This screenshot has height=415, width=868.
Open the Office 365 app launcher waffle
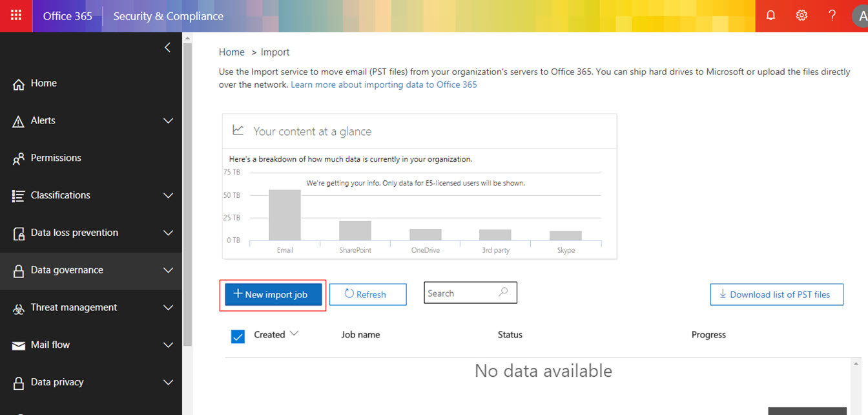click(16, 16)
